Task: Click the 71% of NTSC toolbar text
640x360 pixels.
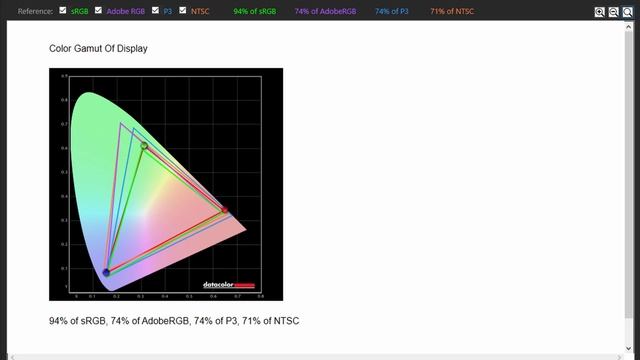Action: coord(452,11)
